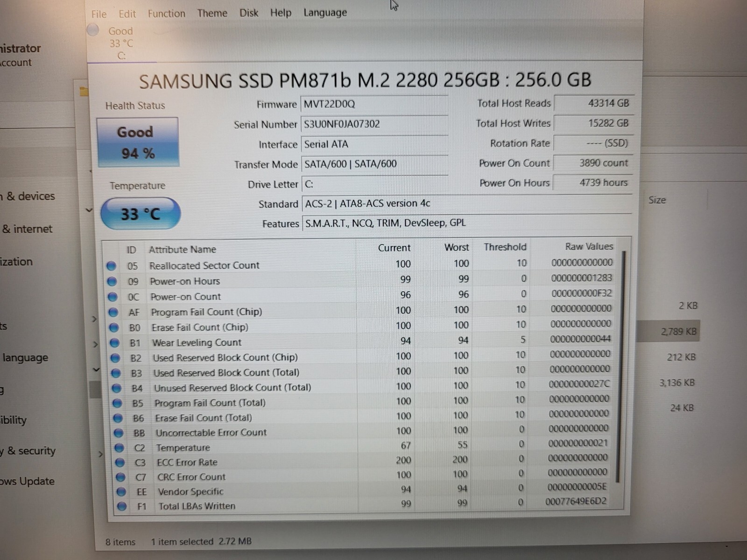
Task: Click the Size column header in File Explorer
Action: pos(657,200)
